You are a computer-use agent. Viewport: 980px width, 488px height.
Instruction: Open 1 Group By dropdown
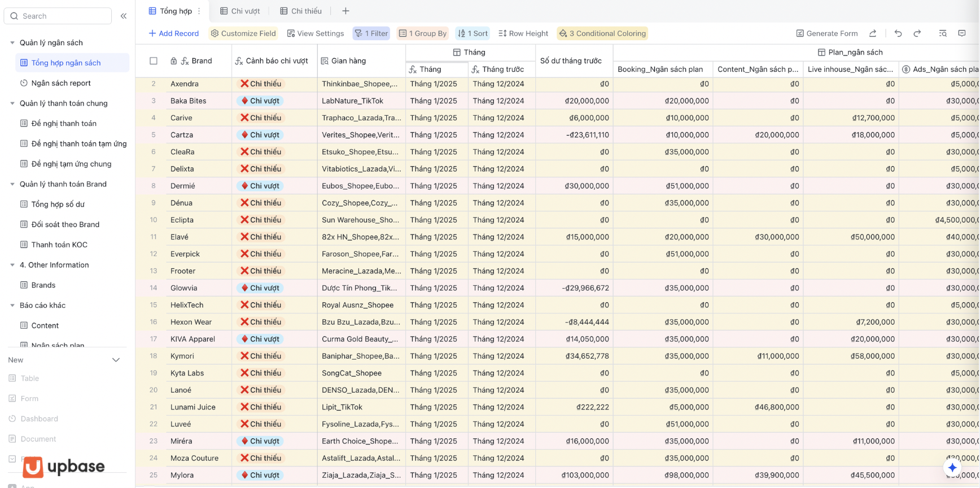coord(422,33)
